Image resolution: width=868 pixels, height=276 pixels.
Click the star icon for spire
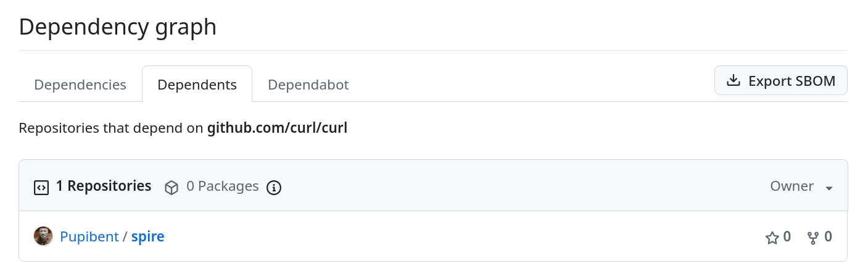click(x=772, y=238)
